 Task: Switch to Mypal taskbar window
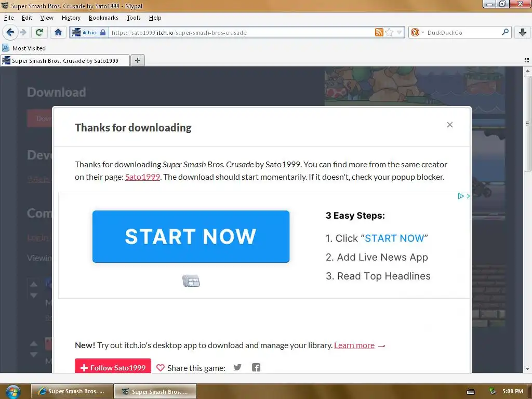click(155, 391)
